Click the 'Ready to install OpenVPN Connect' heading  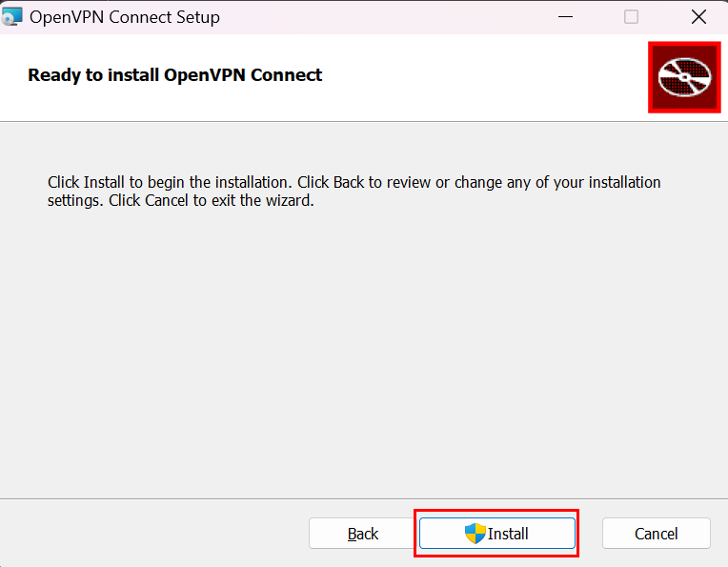point(174,74)
